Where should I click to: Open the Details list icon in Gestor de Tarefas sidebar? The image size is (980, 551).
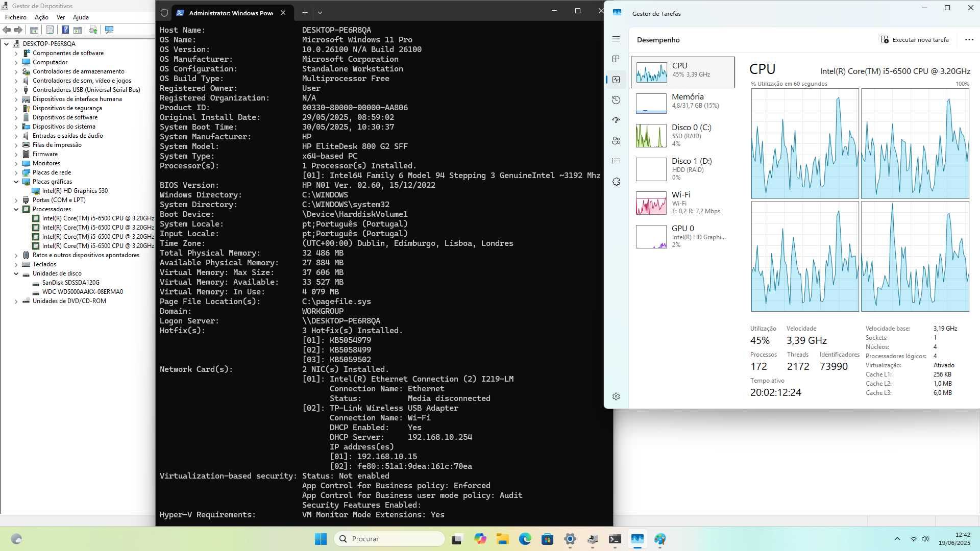click(616, 161)
